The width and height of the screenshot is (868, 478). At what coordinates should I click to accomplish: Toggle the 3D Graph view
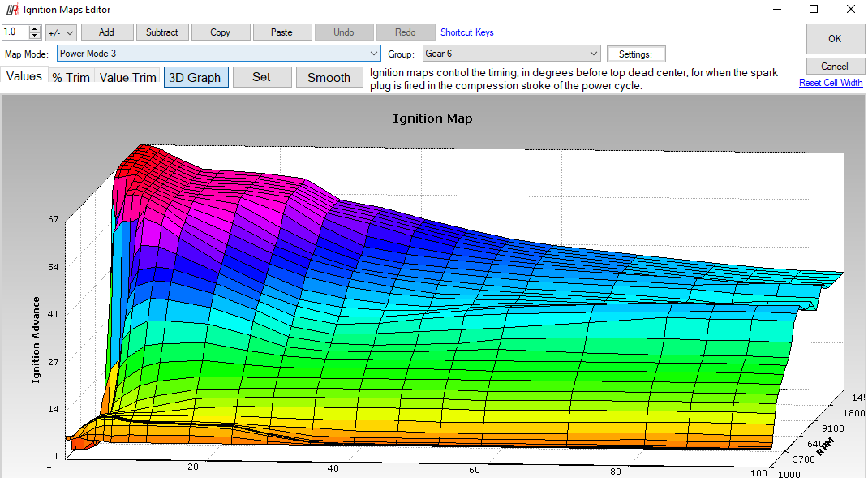[196, 78]
